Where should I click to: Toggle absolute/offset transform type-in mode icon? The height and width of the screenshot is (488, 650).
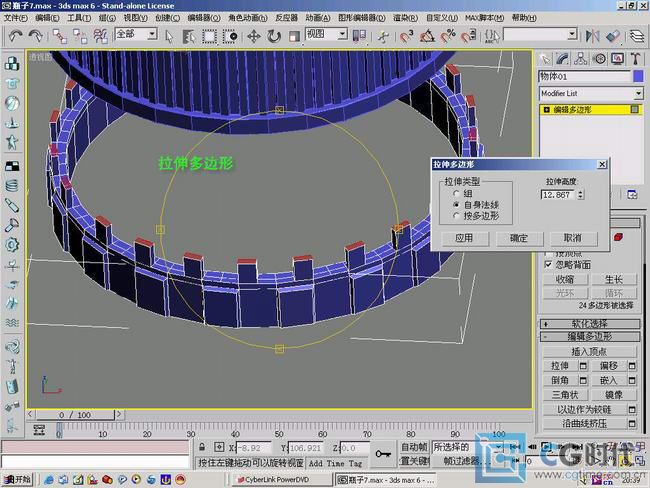[219, 447]
